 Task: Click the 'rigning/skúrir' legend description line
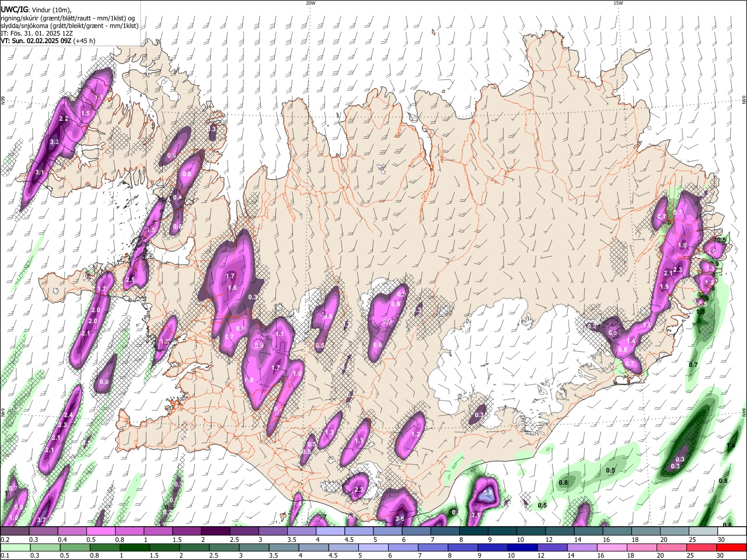coord(68,18)
